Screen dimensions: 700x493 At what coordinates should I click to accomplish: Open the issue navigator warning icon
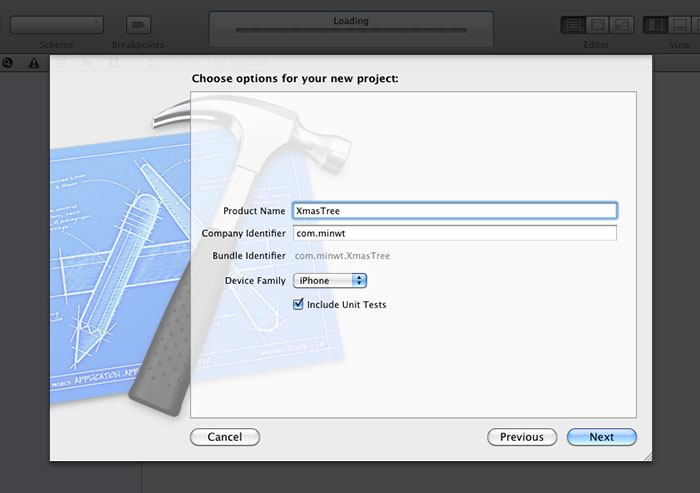point(34,63)
